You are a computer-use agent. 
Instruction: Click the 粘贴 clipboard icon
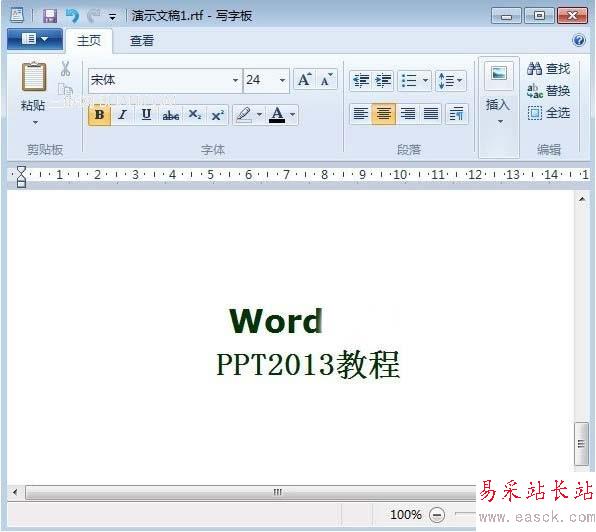(34, 77)
